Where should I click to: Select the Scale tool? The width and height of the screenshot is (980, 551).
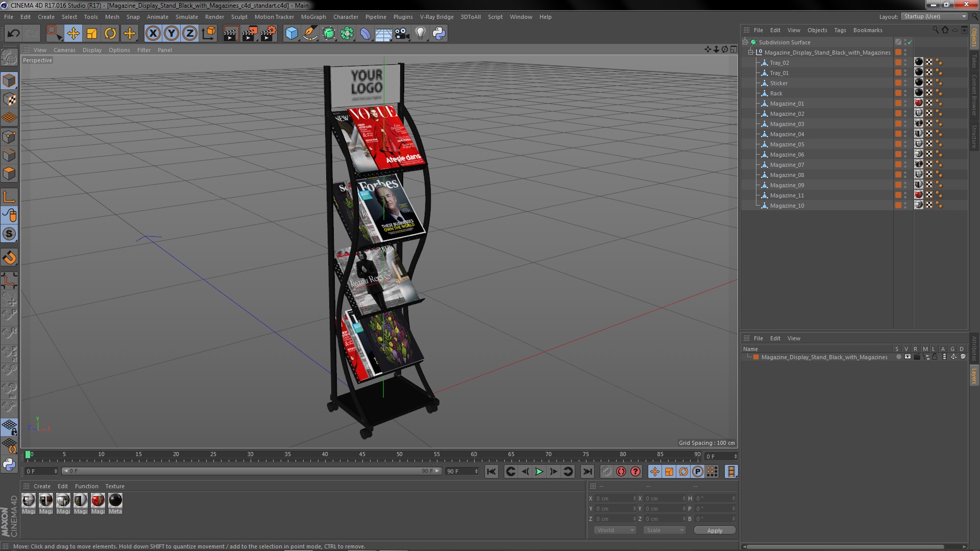pyautogui.click(x=92, y=34)
